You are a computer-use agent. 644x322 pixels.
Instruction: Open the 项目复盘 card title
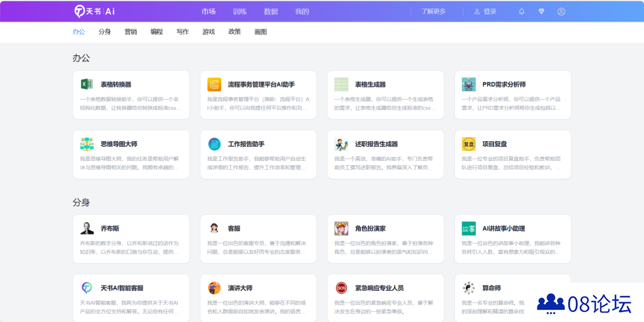(494, 144)
